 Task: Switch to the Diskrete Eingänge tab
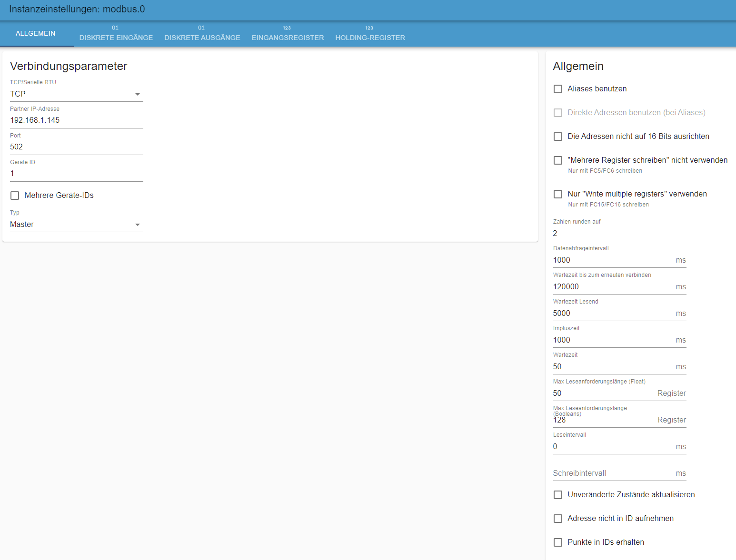pos(116,33)
